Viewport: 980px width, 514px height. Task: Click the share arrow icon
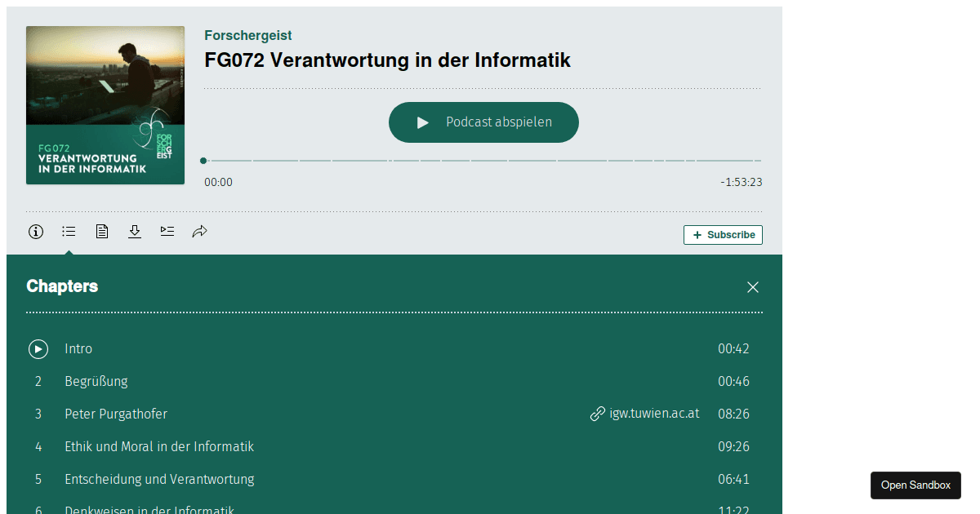(200, 232)
